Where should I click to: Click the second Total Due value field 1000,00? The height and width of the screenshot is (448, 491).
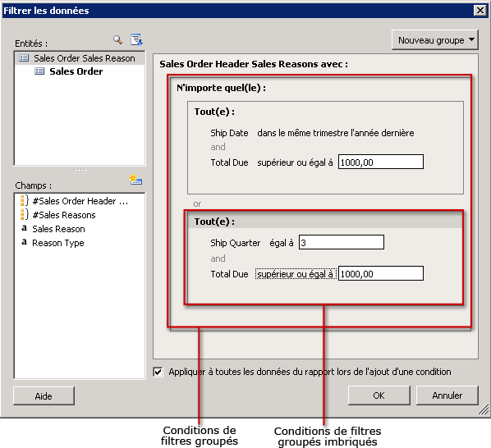tap(381, 273)
